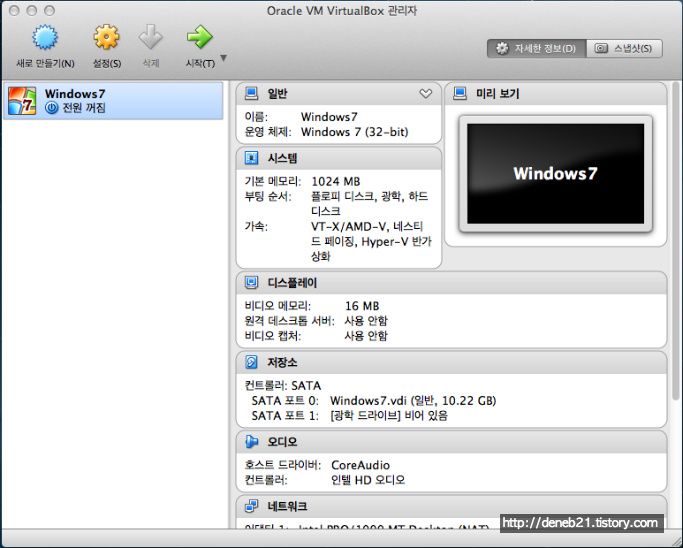Click the 'CoreAudio' host driver value
The height and width of the screenshot is (548, 683).
tap(361, 465)
